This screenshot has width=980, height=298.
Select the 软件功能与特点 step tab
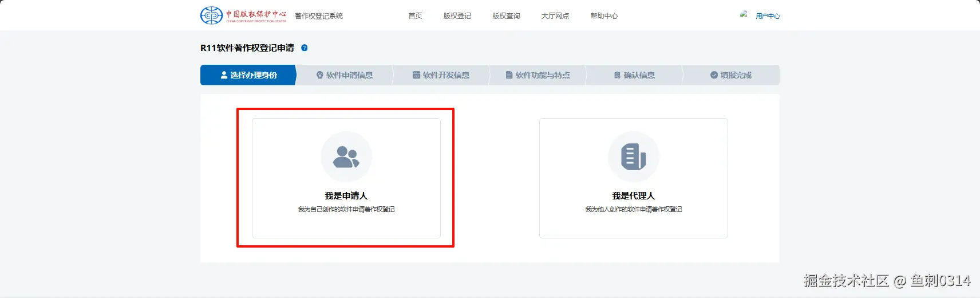point(538,75)
